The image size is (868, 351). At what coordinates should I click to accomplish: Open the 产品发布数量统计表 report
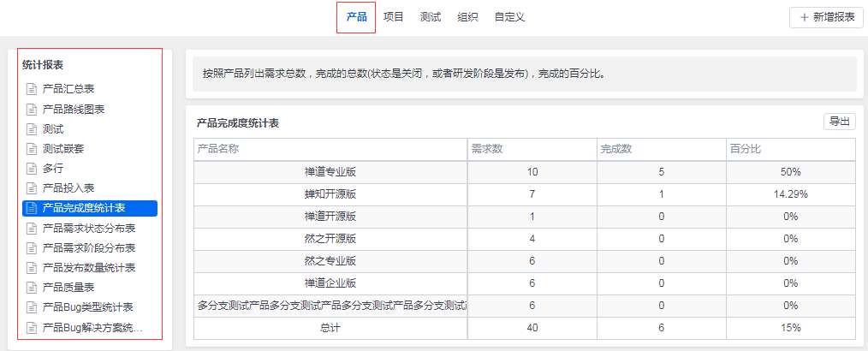pos(90,268)
